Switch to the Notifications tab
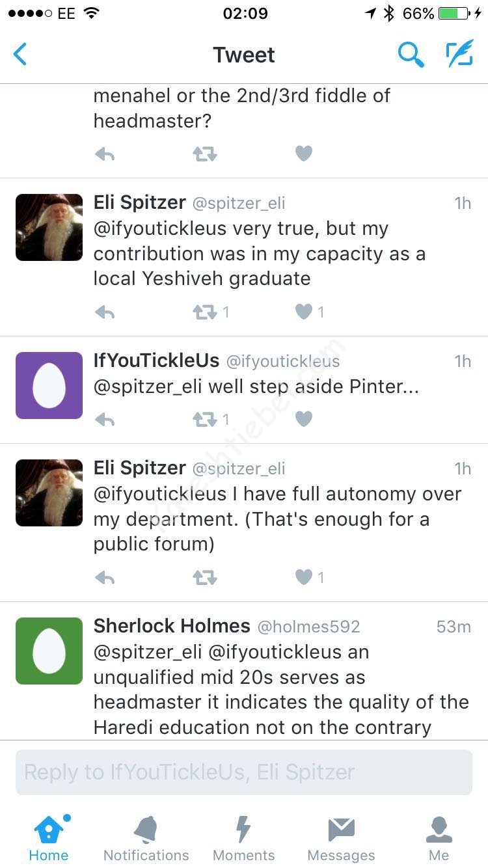 [x=146, y=838]
